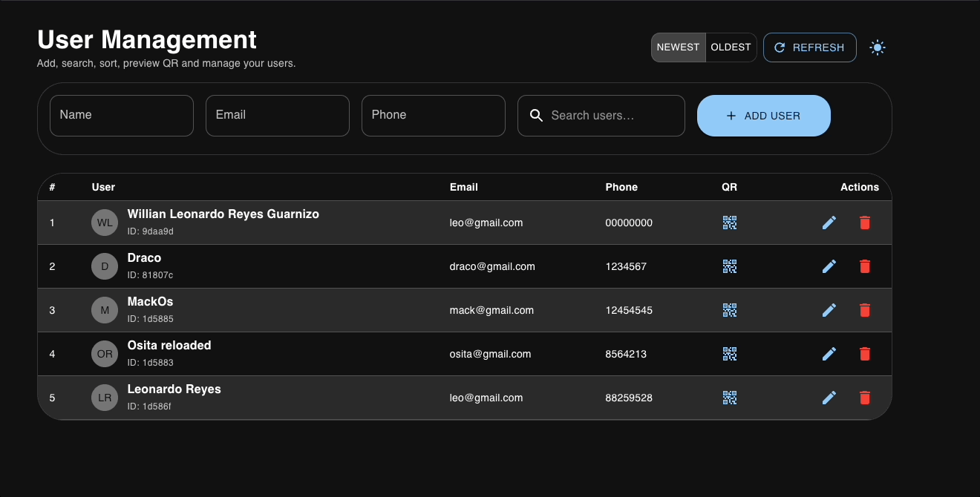Edit the MackOs user entry
980x497 pixels.
click(829, 310)
